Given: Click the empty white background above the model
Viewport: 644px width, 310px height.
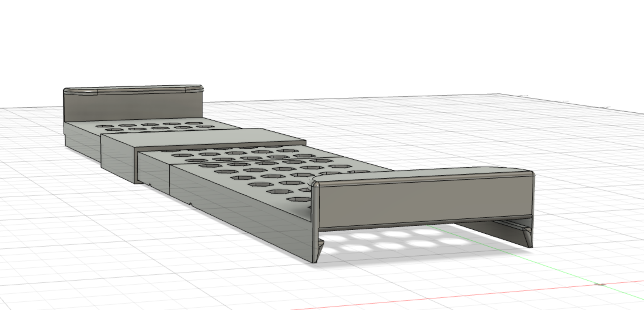Looking at the screenshot, I should [317, 43].
